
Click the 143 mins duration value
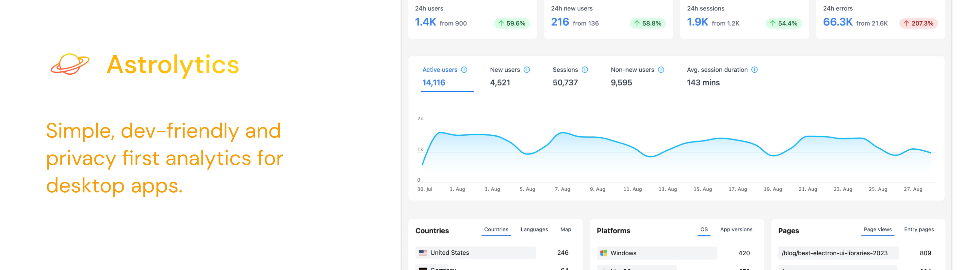703,82
